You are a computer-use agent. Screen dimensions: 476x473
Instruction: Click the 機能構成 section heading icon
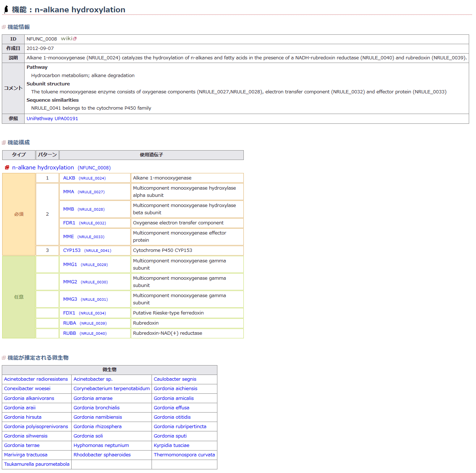(x=4, y=143)
